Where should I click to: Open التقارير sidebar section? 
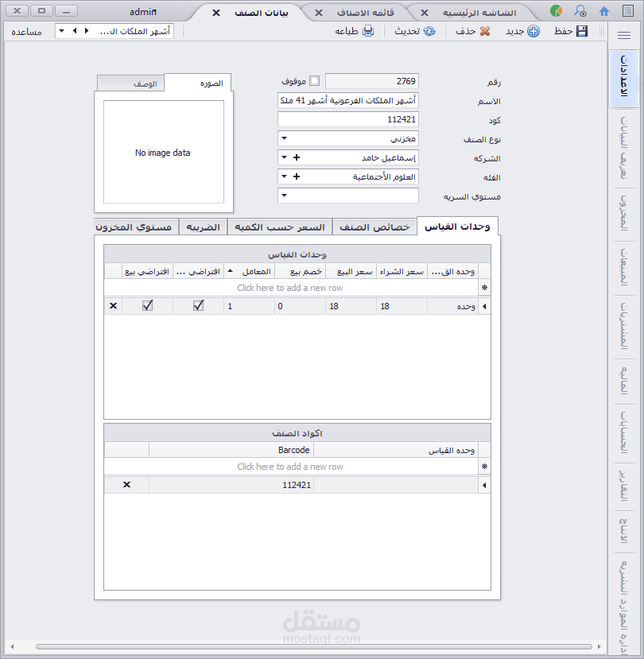click(624, 486)
